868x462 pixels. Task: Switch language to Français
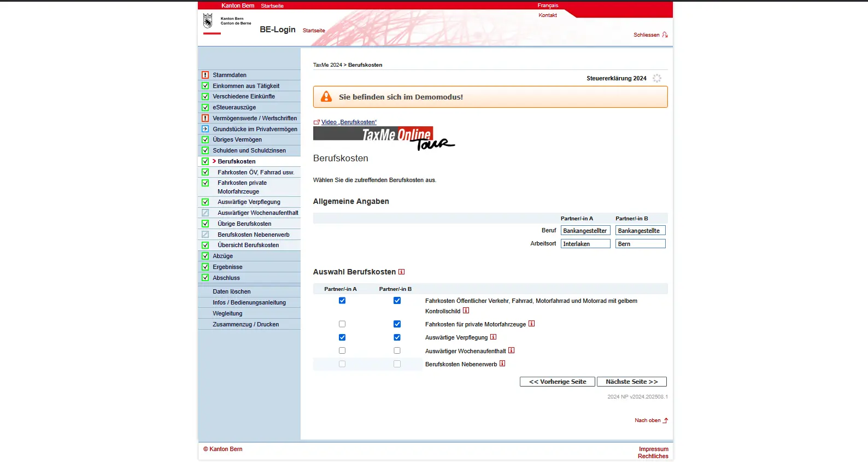(x=548, y=5)
